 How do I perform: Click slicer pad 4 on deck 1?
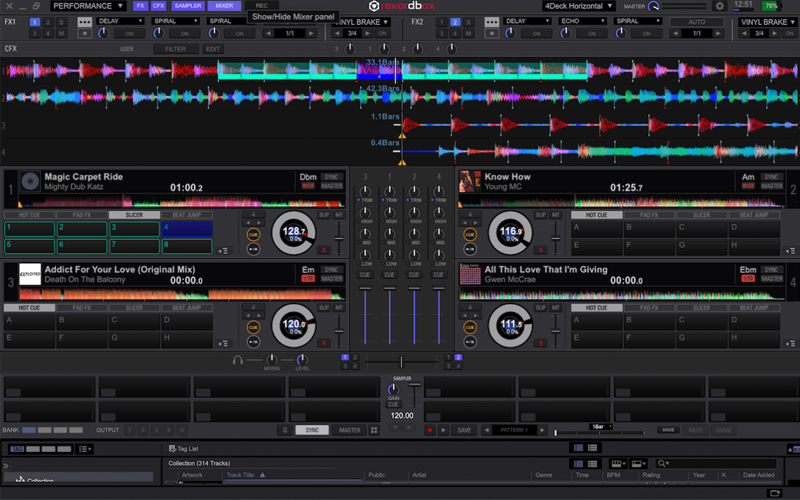[186, 229]
